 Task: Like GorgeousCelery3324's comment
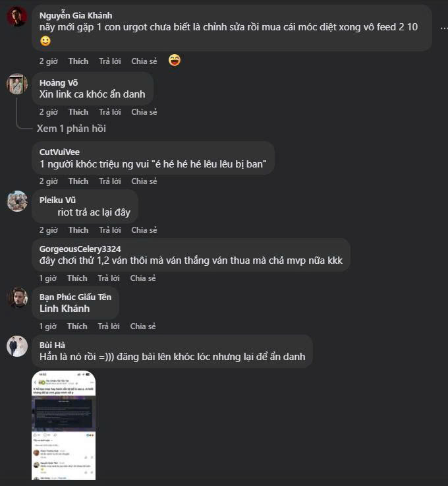(x=77, y=278)
